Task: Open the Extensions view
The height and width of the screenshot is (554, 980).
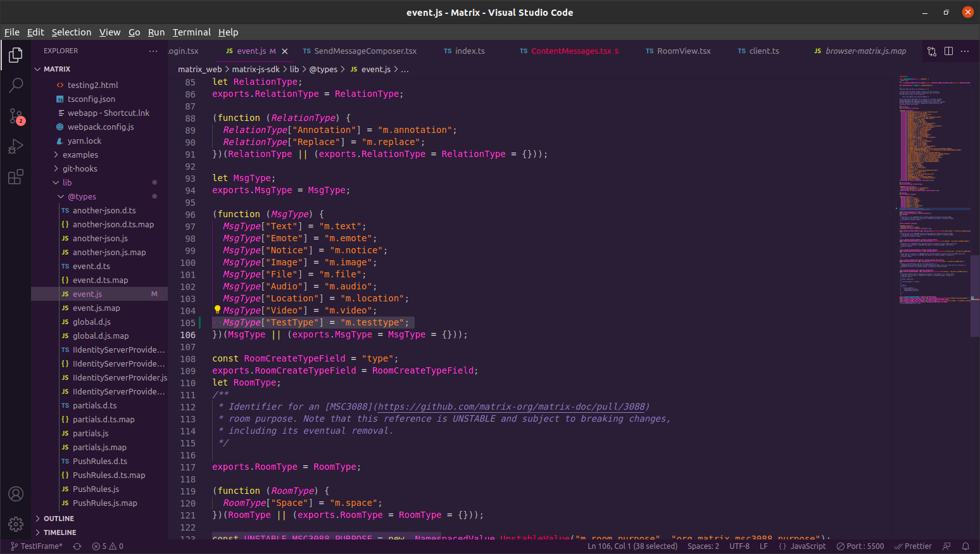Action: [x=16, y=177]
